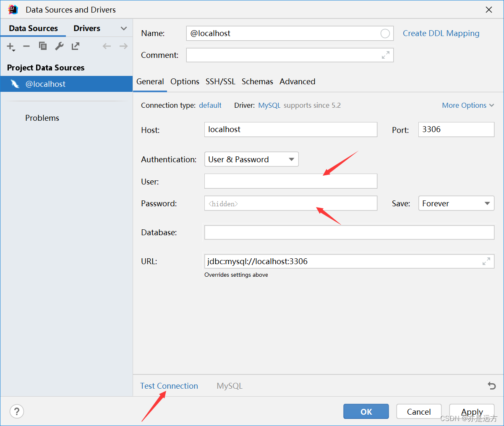This screenshot has height=426, width=504.
Task: Open the SSH/SSL tab
Action: (x=220, y=81)
